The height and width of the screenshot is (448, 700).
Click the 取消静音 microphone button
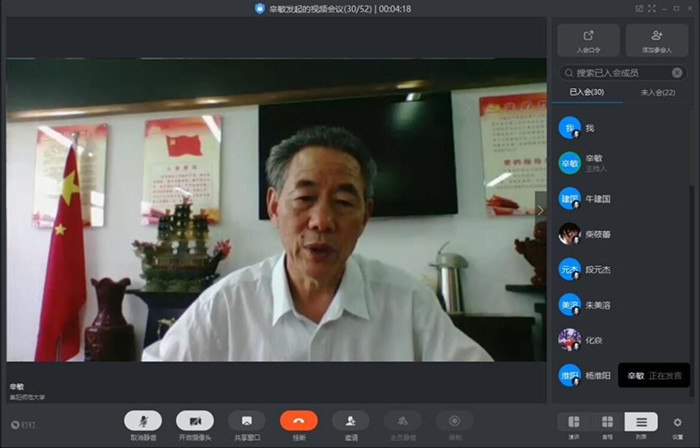tap(144, 421)
